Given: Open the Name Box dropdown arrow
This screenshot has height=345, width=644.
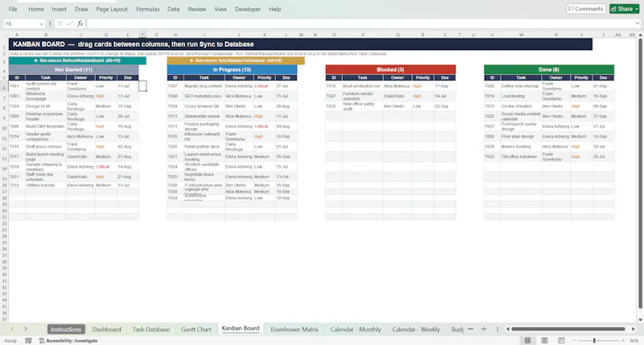Looking at the screenshot, I should coord(41,24).
